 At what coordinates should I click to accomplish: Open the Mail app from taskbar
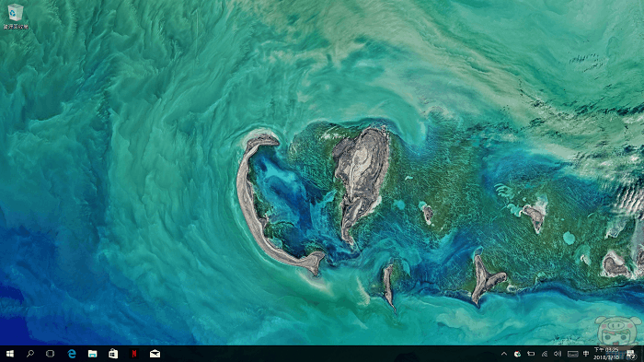(155, 354)
